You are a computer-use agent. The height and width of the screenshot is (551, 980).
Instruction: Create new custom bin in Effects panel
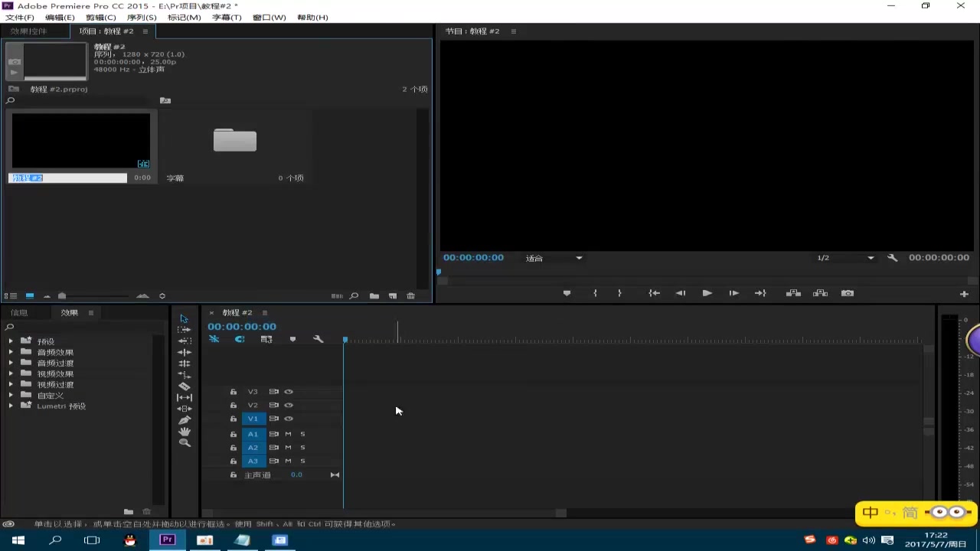pos(129,512)
